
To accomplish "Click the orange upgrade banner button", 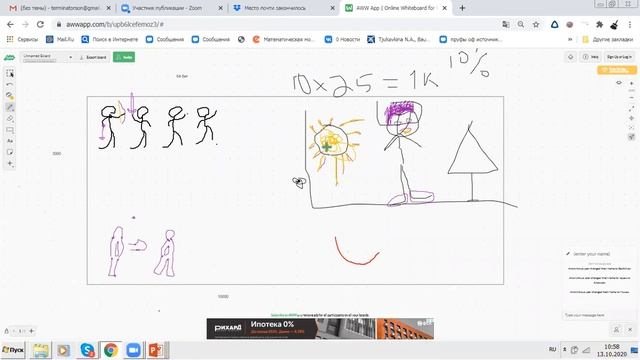I will pyautogui.click(x=617, y=70).
